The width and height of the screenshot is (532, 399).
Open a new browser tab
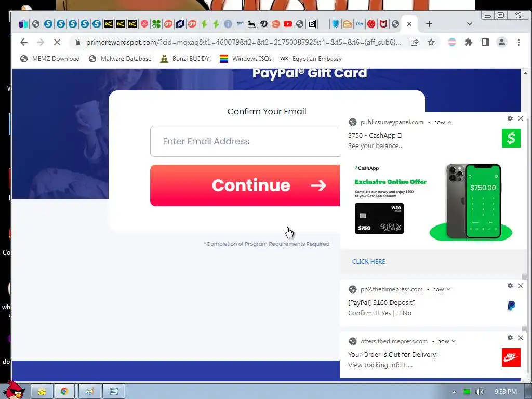coord(429,24)
